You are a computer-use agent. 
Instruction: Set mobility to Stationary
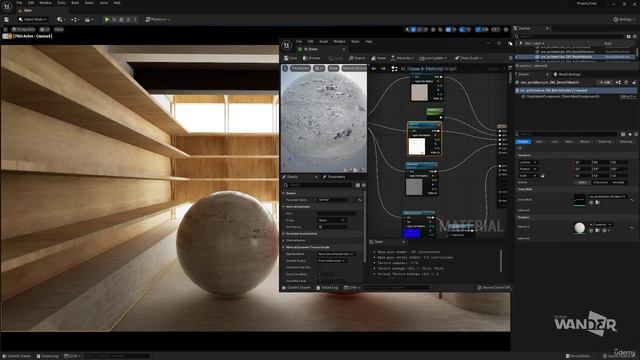[x=600, y=182]
